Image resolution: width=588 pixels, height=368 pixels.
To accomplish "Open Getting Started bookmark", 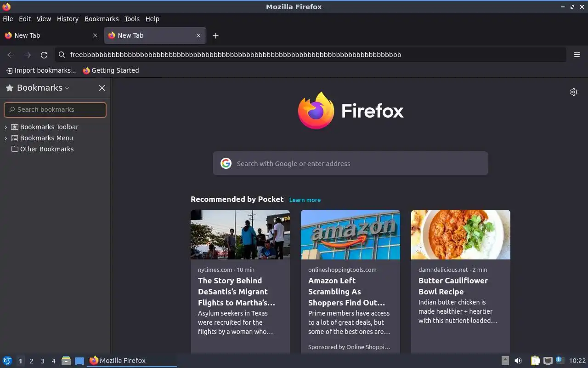I will click(x=111, y=70).
